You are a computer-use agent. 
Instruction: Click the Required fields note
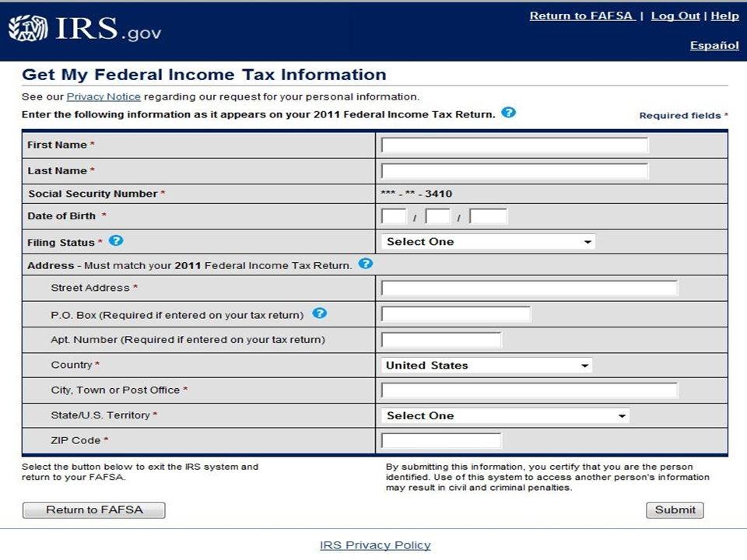click(x=684, y=116)
